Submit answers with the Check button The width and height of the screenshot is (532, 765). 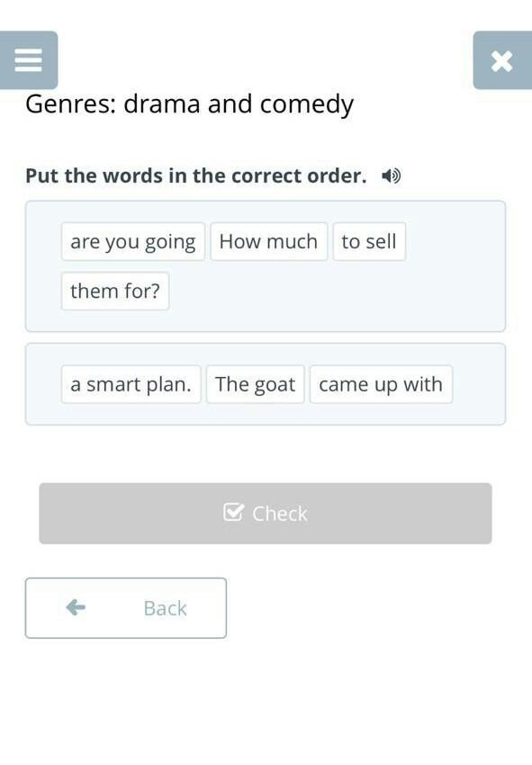[x=266, y=513]
